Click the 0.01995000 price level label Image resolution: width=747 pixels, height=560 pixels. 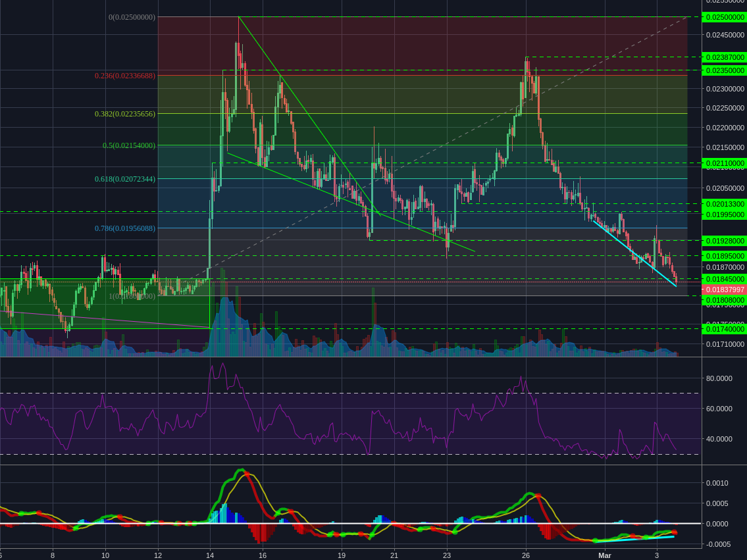pyautogui.click(x=724, y=215)
